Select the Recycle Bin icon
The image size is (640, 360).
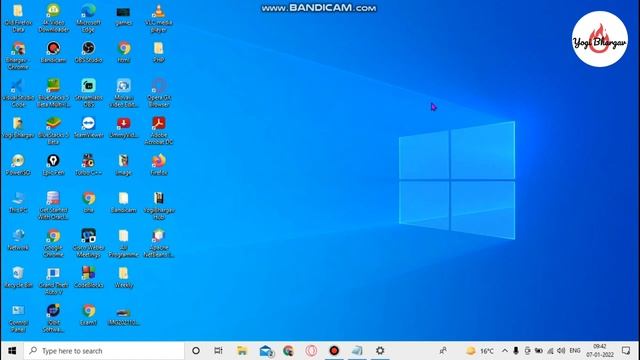coord(18,278)
